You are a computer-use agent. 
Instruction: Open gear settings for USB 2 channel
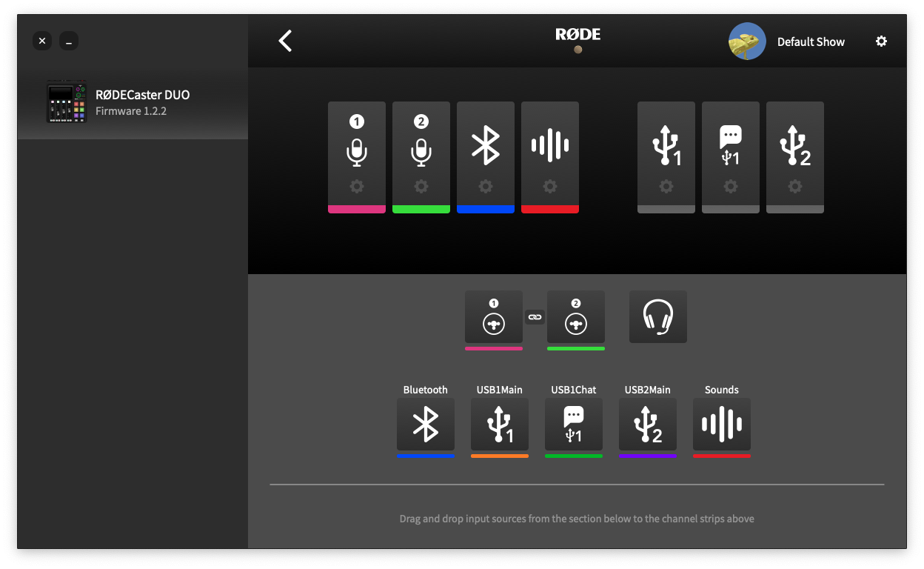pyautogui.click(x=795, y=187)
